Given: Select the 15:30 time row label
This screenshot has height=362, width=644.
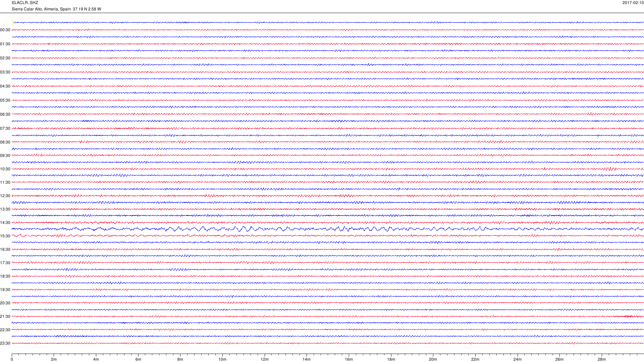Looking at the screenshot, I should pyautogui.click(x=5, y=236).
